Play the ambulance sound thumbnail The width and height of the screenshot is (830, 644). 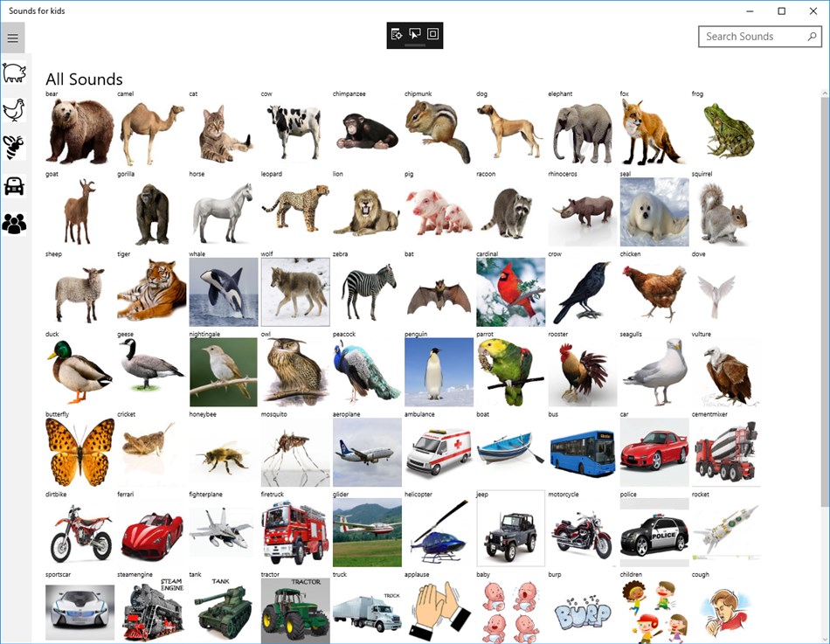(439, 453)
